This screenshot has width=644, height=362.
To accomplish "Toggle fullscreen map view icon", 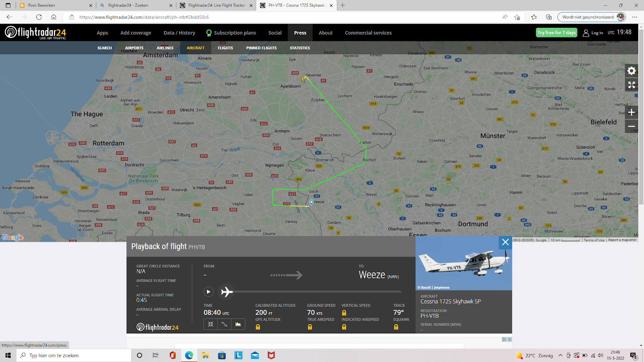I will point(631,85).
